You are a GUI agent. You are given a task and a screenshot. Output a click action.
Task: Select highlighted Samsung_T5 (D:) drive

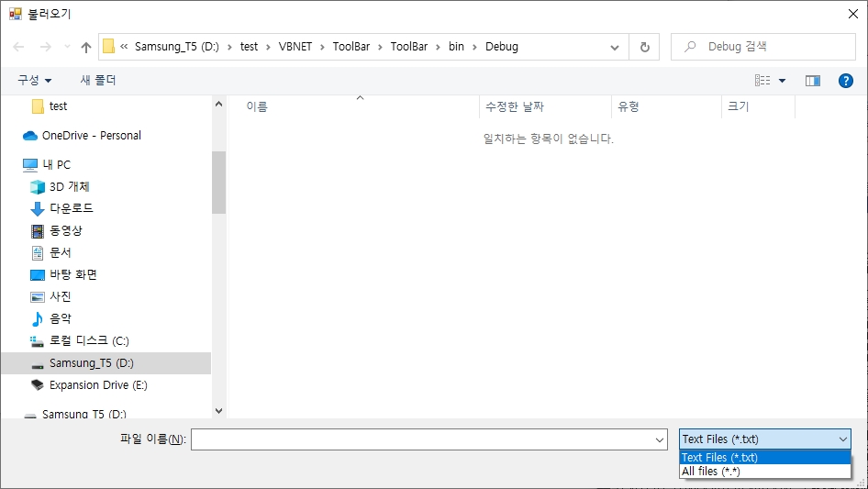click(106, 363)
